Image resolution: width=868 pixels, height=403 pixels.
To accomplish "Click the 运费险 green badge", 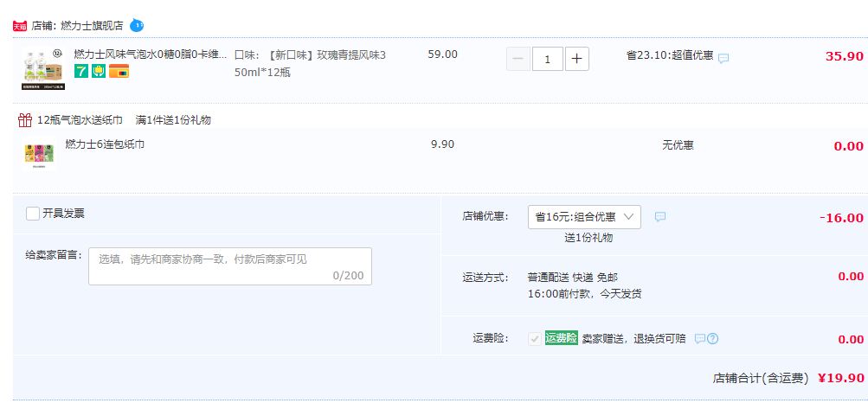I will click(562, 338).
